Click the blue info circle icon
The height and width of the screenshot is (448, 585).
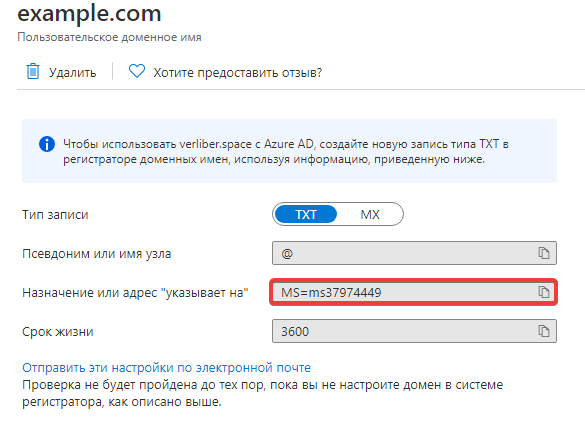coord(47,144)
